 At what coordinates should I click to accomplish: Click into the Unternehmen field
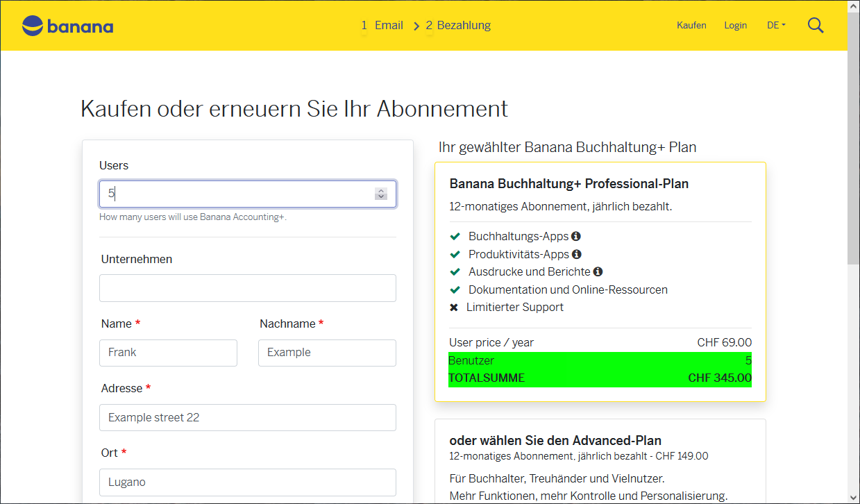(248, 287)
